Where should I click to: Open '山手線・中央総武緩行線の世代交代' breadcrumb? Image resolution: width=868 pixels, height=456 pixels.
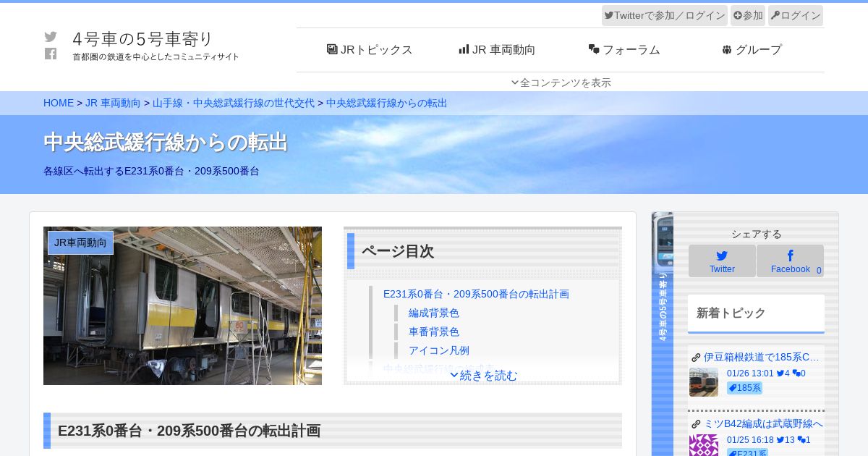click(x=234, y=103)
